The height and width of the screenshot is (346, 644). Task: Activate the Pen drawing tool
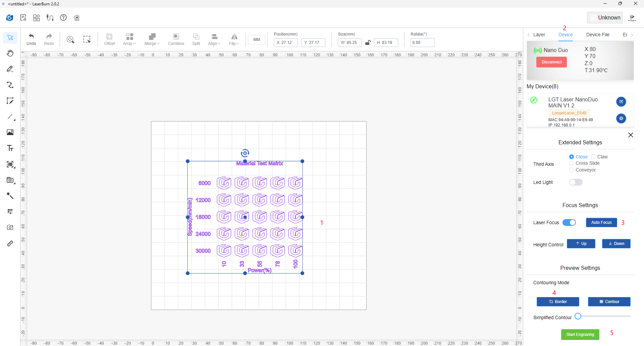(x=10, y=69)
